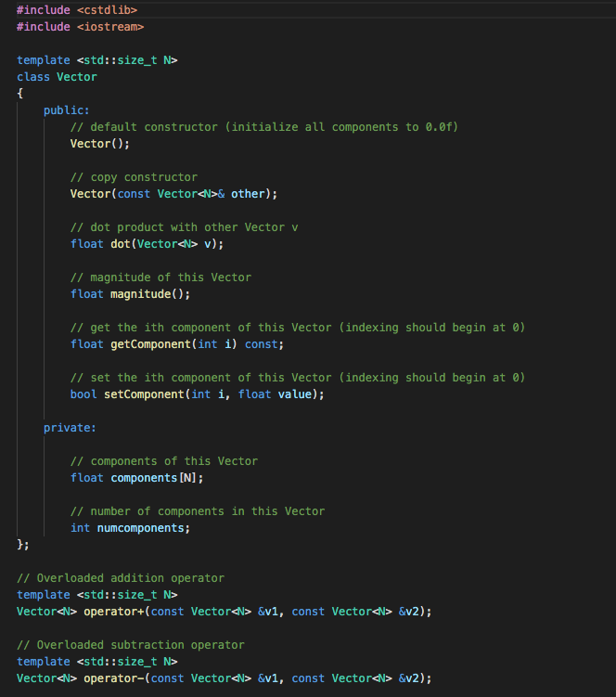Click the 'set the ith component' comment

point(298,378)
